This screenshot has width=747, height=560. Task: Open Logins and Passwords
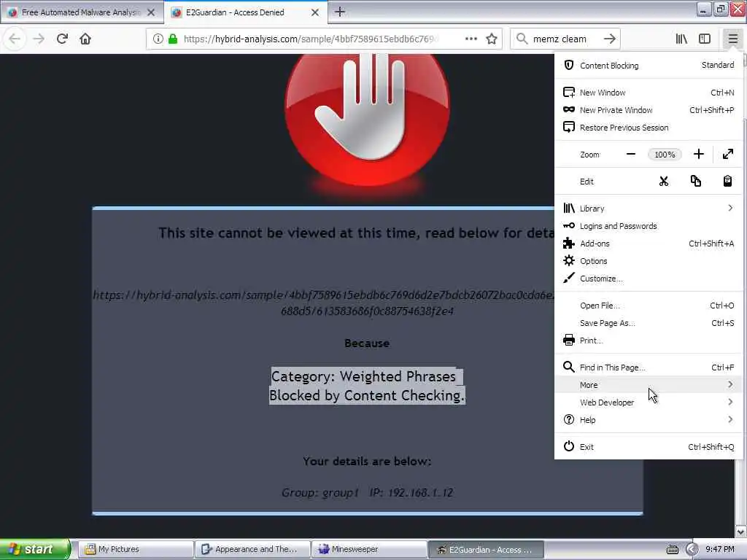(x=648, y=226)
